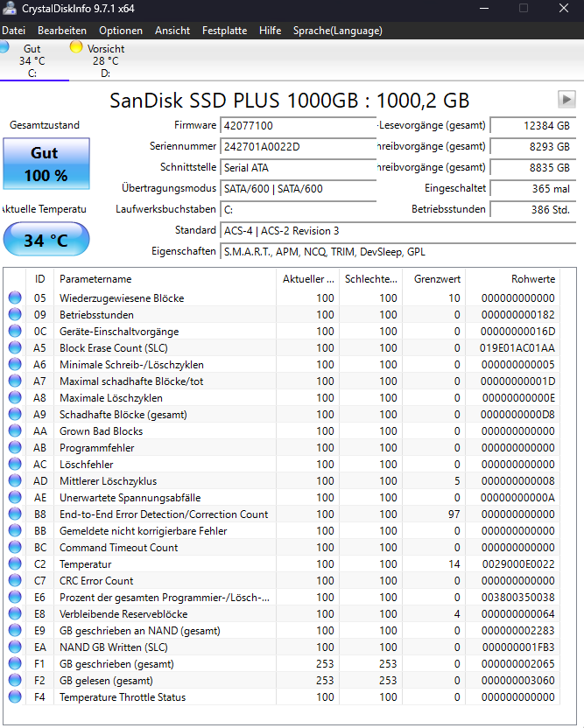Image resolution: width=584 pixels, height=728 pixels.
Task: Open the Hilfe menu
Action: 270,31
